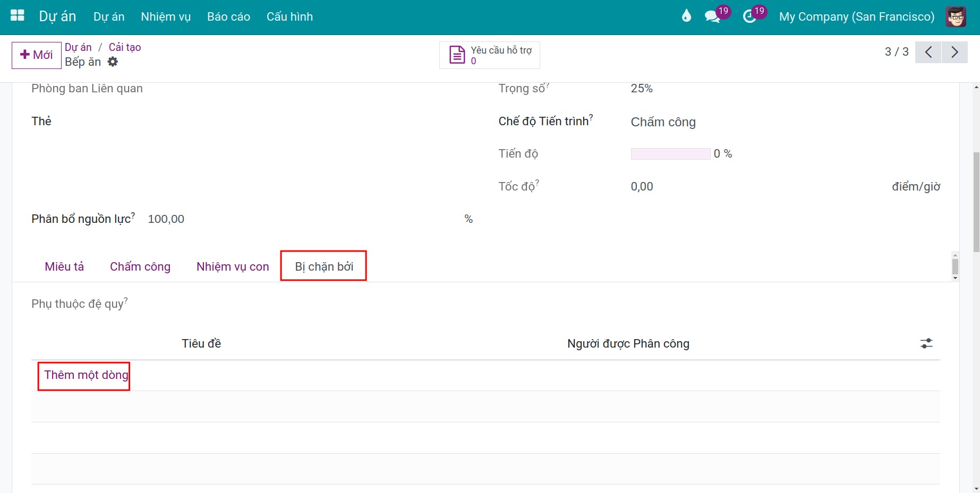Click the Yêu cầu hỗ trợ stat button

point(490,55)
